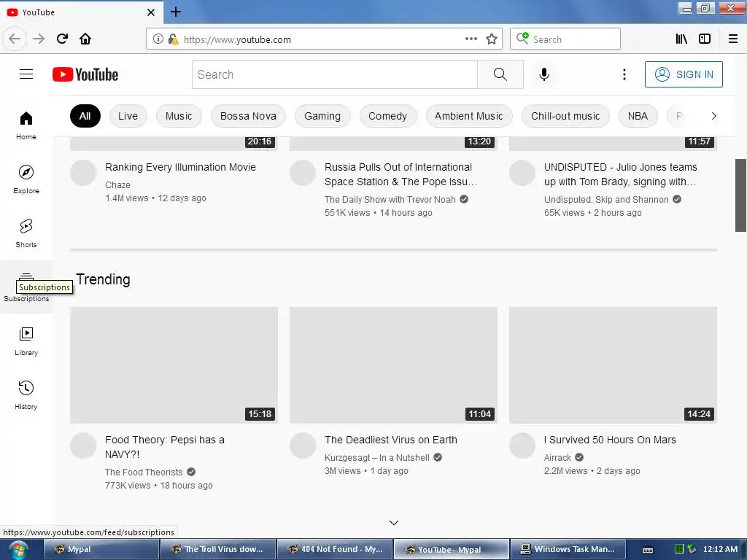Open Russia Pulls Out of International Space Station video
Screen dimensions: 747x560
(400, 174)
